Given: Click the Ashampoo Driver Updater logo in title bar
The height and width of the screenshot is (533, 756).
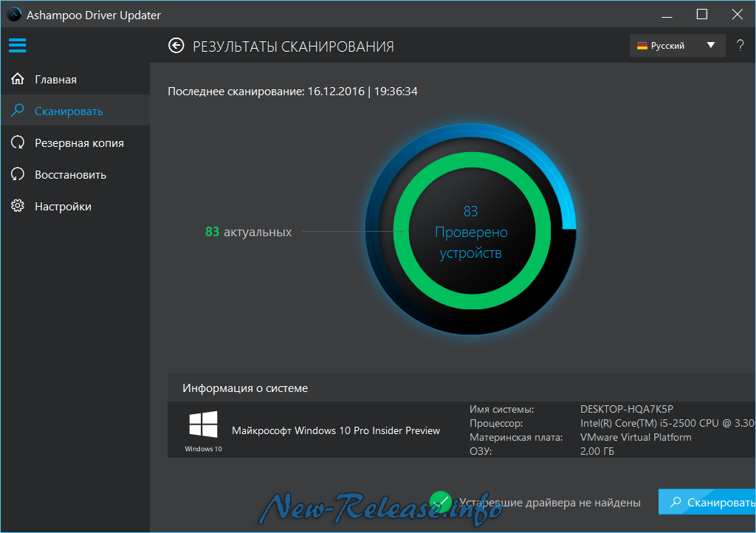Looking at the screenshot, I should click(14, 15).
